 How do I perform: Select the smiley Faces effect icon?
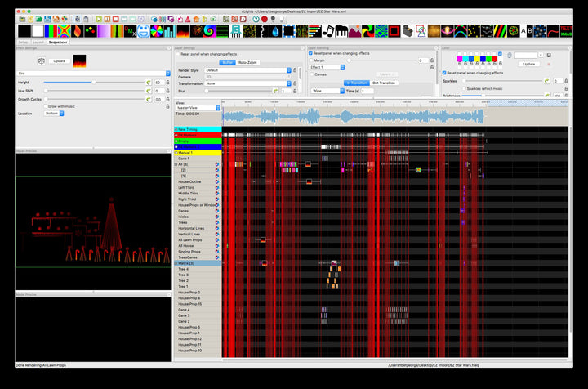click(x=144, y=31)
